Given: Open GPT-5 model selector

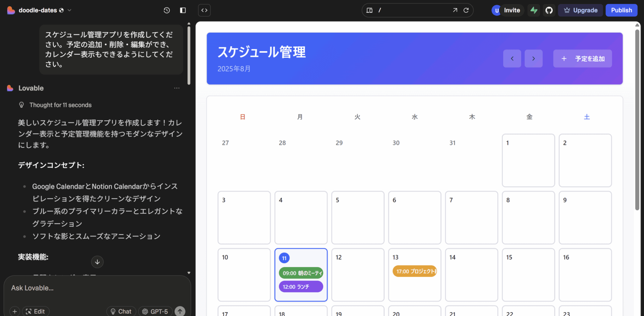Looking at the screenshot, I should [x=155, y=311].
